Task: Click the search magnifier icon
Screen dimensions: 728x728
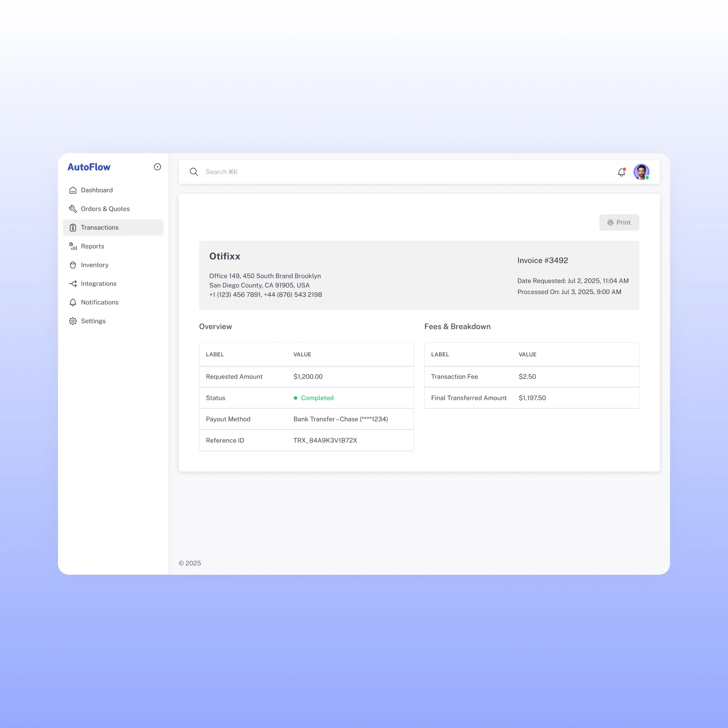Action: (x=194, y=172)
